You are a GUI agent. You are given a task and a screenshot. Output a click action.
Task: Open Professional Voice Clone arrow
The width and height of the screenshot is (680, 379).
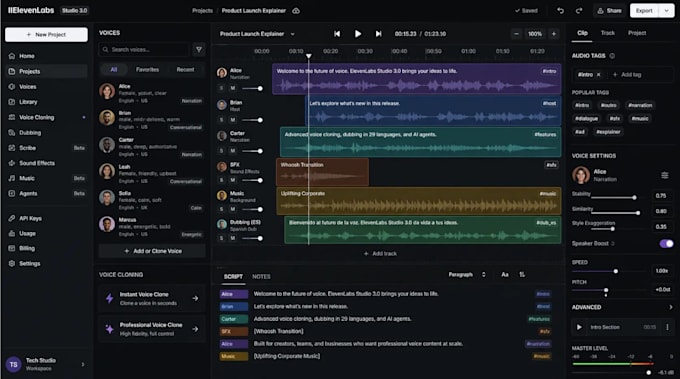pos(195,329)
